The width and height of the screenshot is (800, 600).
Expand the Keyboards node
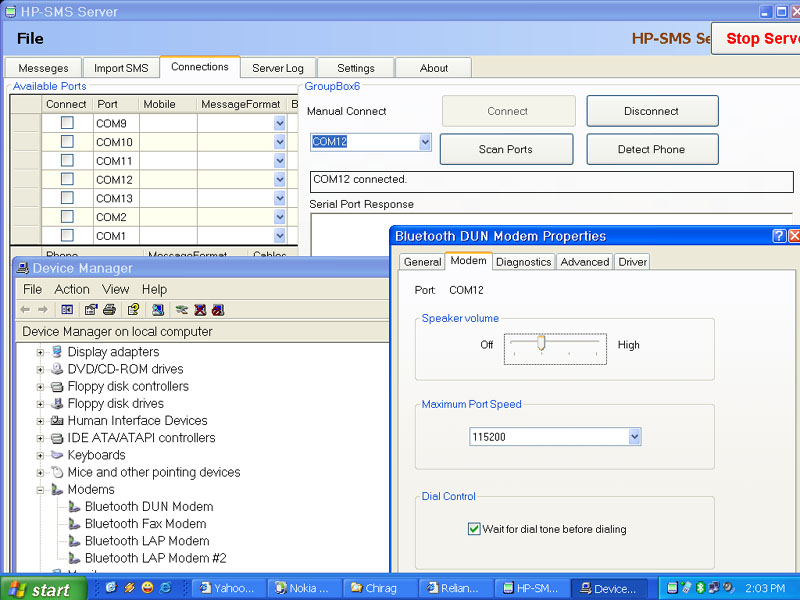[x=40, y=455]
